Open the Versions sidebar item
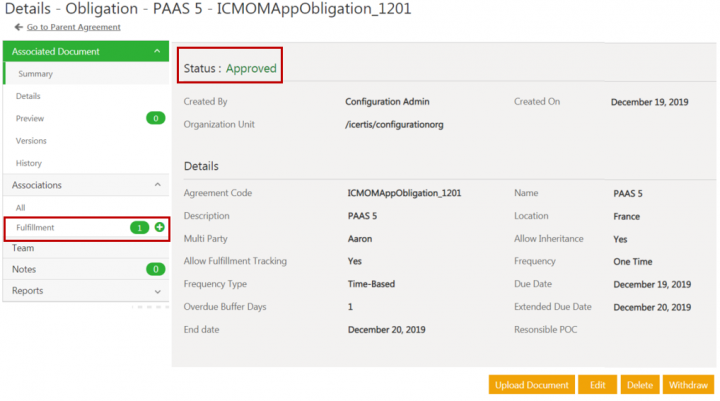 31,141
